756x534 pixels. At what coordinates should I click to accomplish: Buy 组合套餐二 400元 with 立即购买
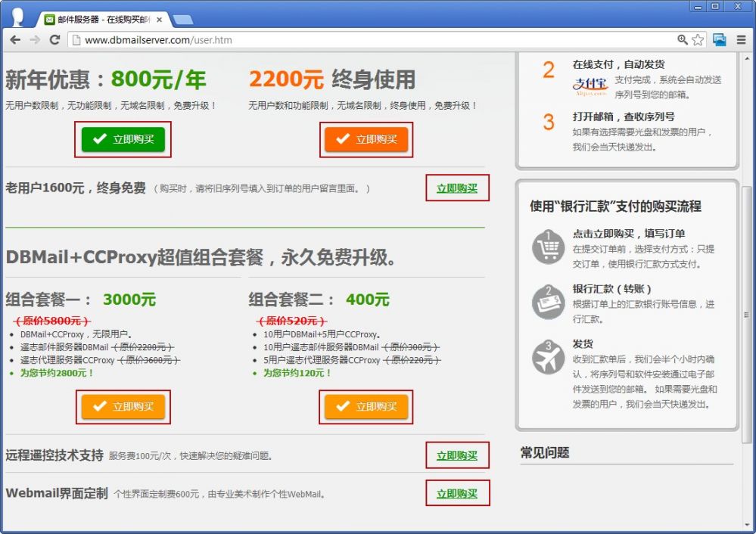pyautogui.click(x=366, y=407)
